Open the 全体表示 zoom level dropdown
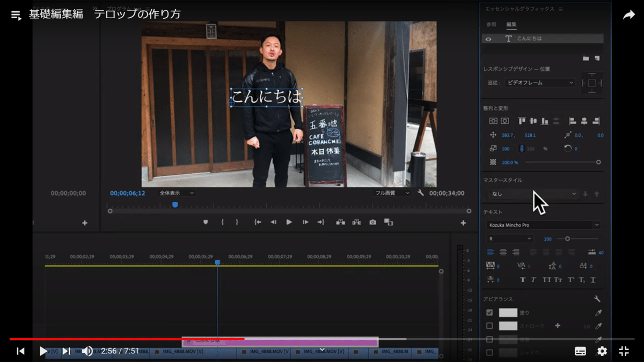 click(177, 193)
